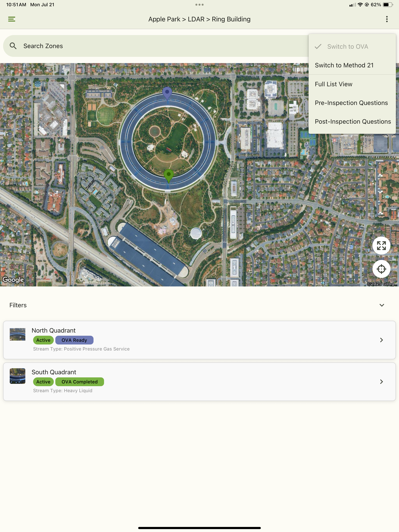Viewport: 399px width, 532px height.
Task: Tap the cellular signal bars
Action: 353,5
